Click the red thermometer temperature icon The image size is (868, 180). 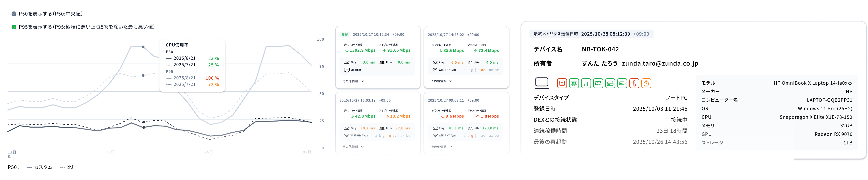pyautogui.click(x=634, y=83)
